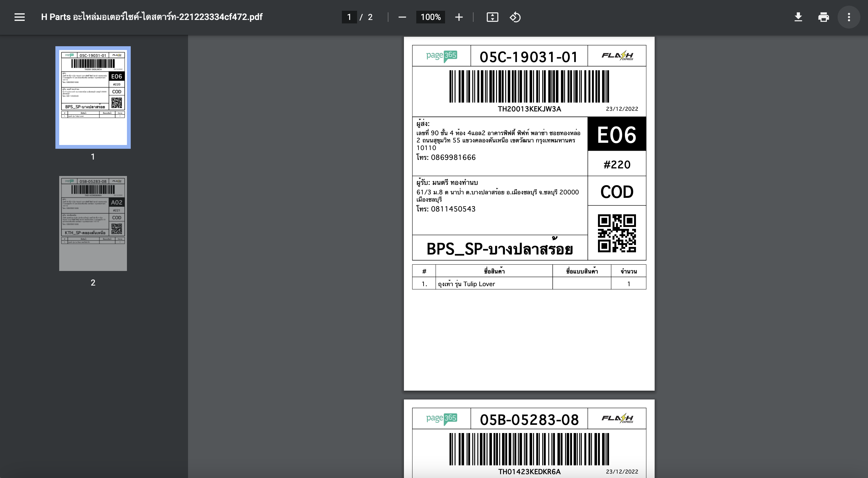Click sender phone 0869981666

(453, 157)
